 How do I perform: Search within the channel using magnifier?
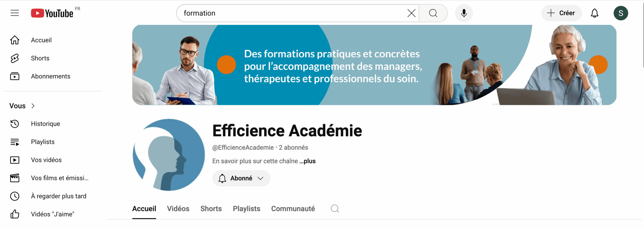click(335, 209)
